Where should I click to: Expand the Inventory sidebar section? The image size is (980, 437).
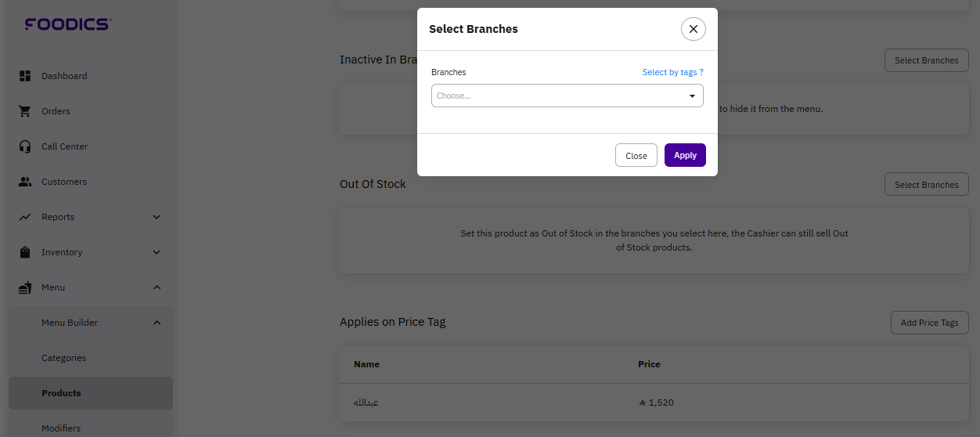[x=157, y=252]
